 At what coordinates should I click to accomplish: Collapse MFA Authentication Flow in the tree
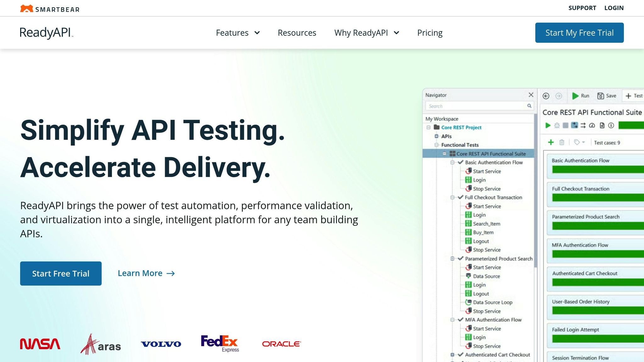coord(452,320)
